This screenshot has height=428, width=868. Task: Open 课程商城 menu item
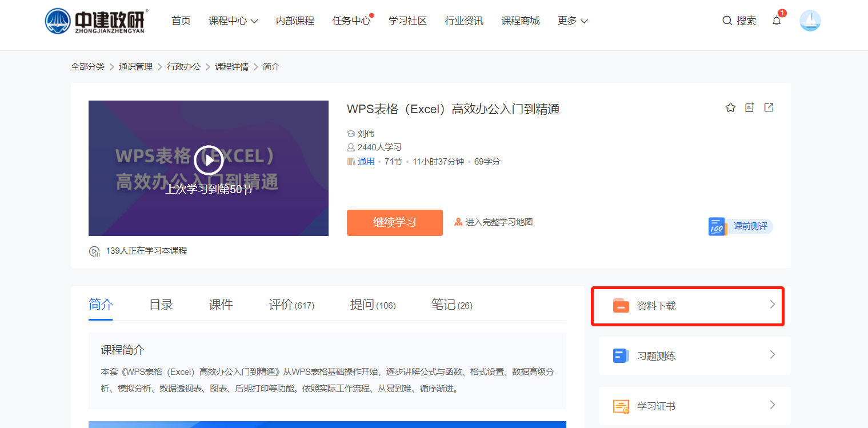coord(521,21)
